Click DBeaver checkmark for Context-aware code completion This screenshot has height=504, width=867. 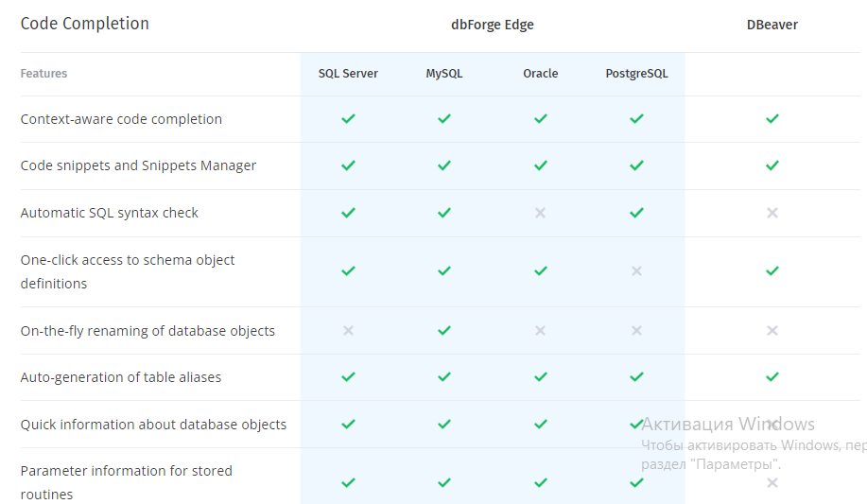(x=772, y=118)
